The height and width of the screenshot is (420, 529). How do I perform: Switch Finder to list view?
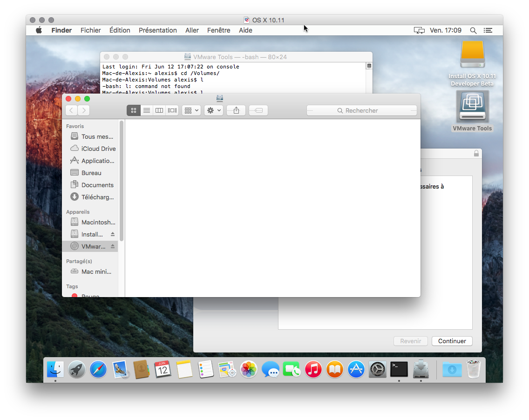pos(146,110)
